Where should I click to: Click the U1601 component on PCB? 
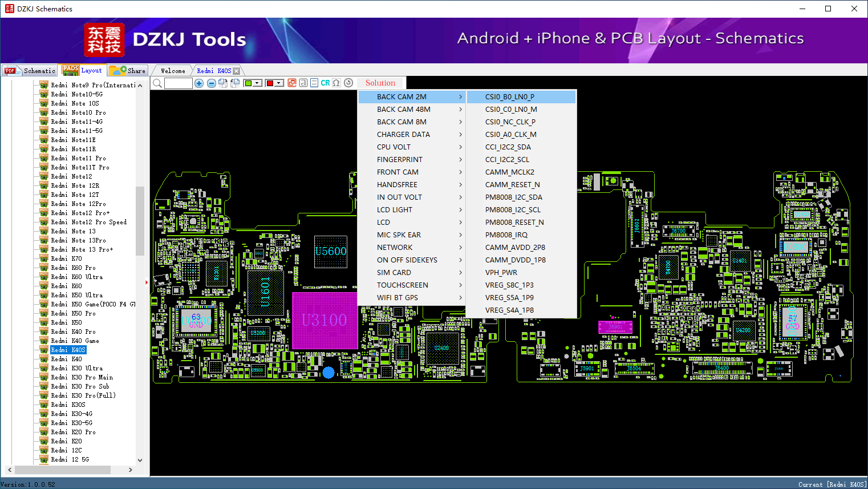pyautogui.click(x=266, y=293)
